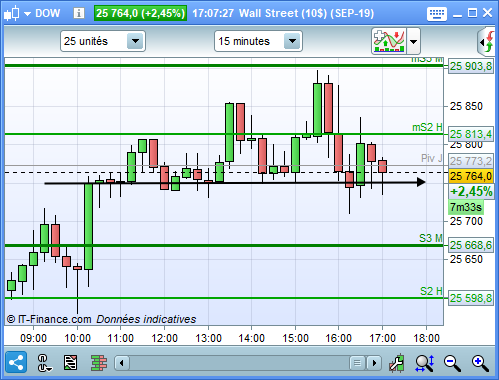Click the scroll left arrow button
The height and width of the screenshot is (380, 499).
pos(122,363)
